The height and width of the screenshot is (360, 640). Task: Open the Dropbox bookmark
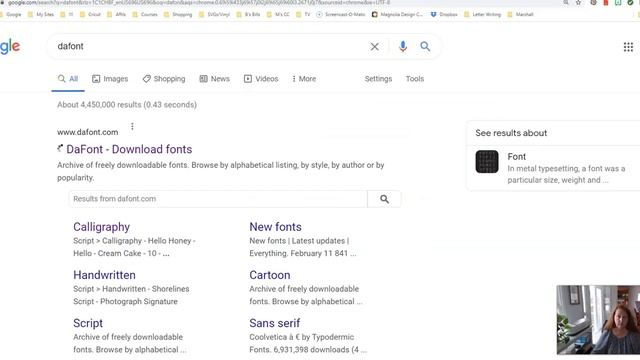pos(444,14)
